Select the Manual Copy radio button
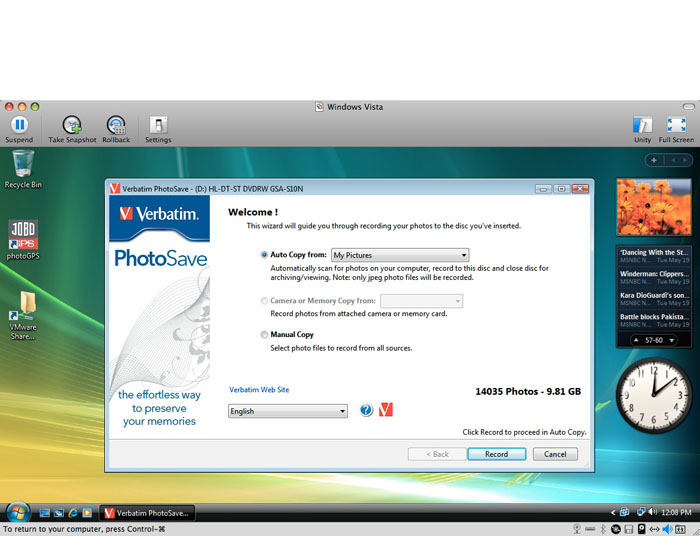Image resolution: width=700 pixels, height=536 pixels. click(264, 334)
